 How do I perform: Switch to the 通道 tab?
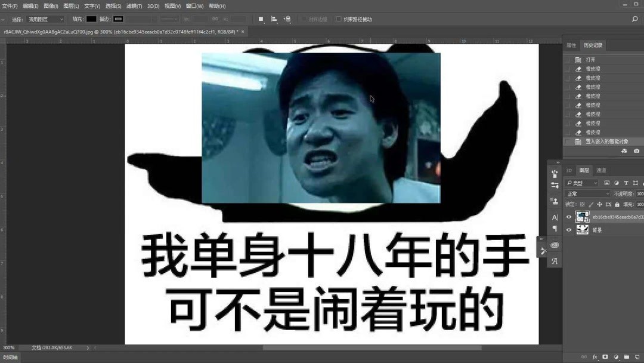(600, 171)
